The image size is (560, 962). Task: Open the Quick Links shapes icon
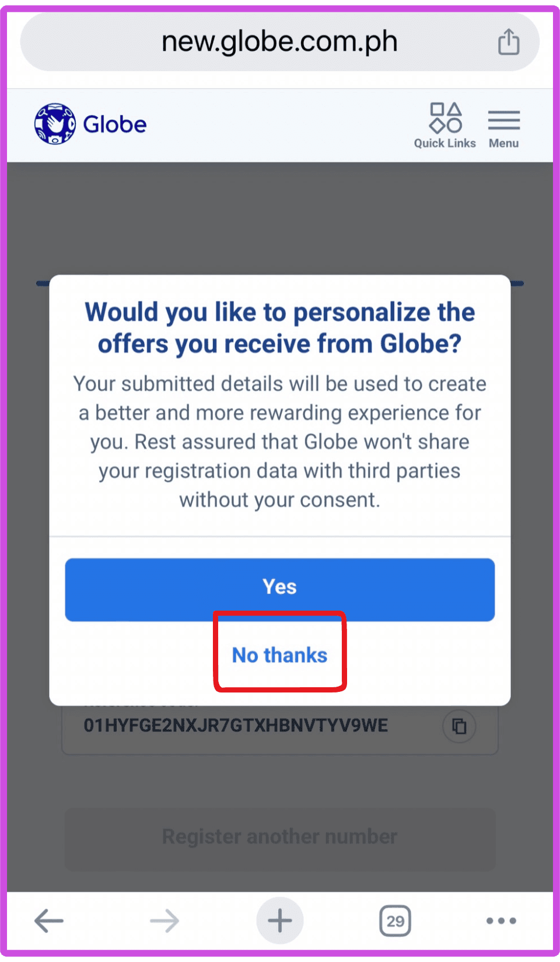coord(446,117)
